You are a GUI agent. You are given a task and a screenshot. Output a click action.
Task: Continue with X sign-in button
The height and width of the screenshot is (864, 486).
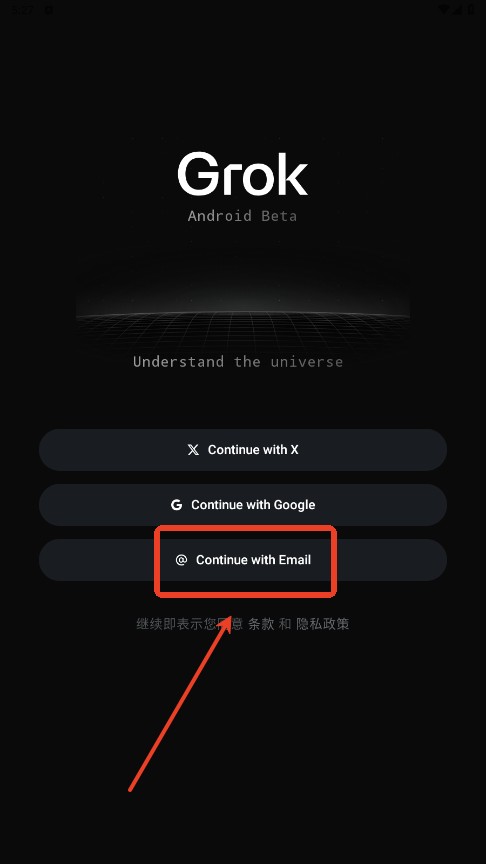click(242, 450)
